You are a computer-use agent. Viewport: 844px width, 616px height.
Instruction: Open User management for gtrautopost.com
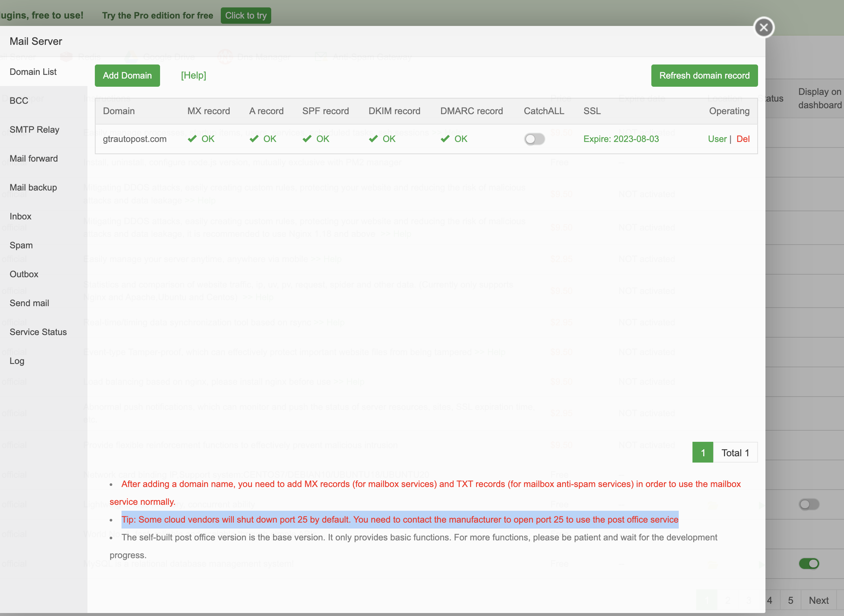coord(717,139)
